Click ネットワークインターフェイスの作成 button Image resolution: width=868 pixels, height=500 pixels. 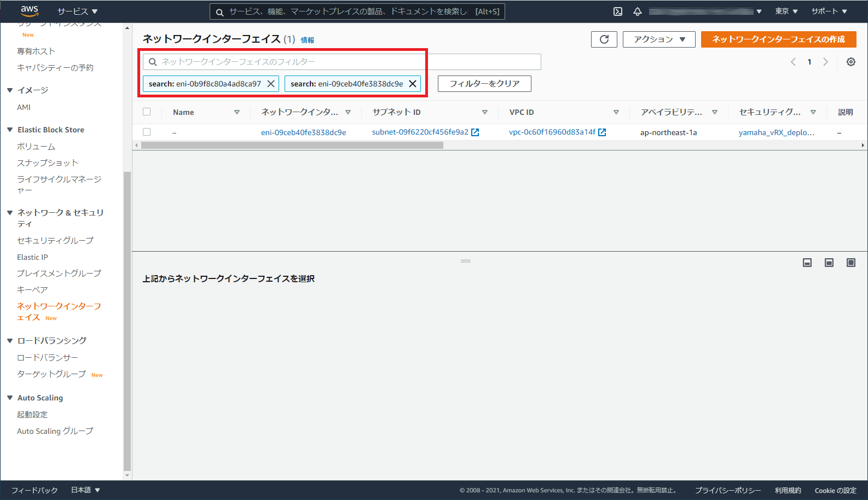click(x=778, y=39)
